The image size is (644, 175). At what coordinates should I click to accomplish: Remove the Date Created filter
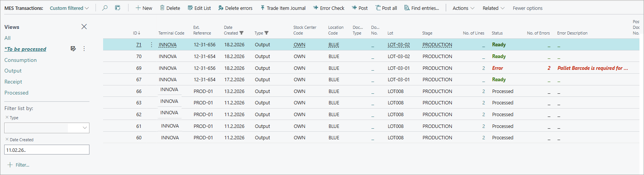click(x=7, y=139)
